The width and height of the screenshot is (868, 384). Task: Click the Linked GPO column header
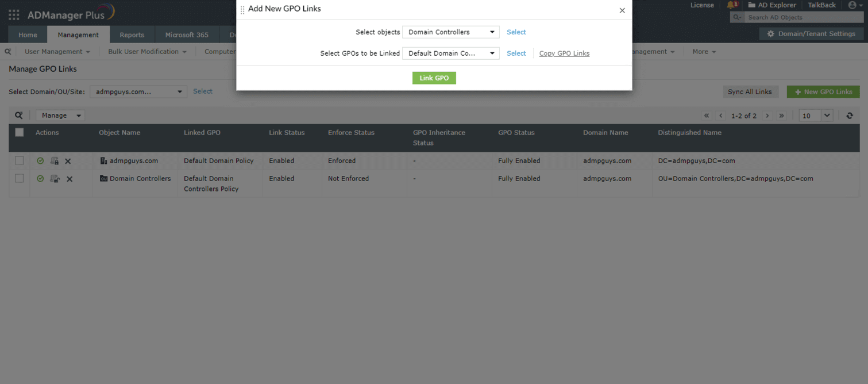(202, 133)
